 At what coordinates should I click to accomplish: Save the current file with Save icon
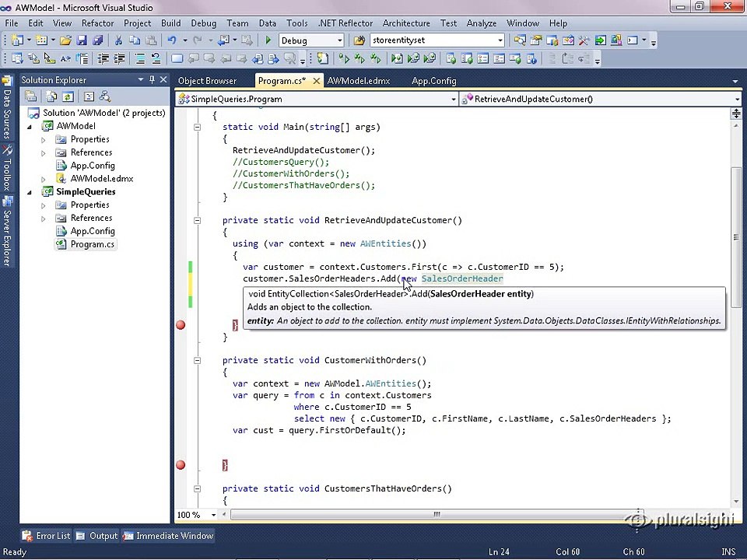82,40
